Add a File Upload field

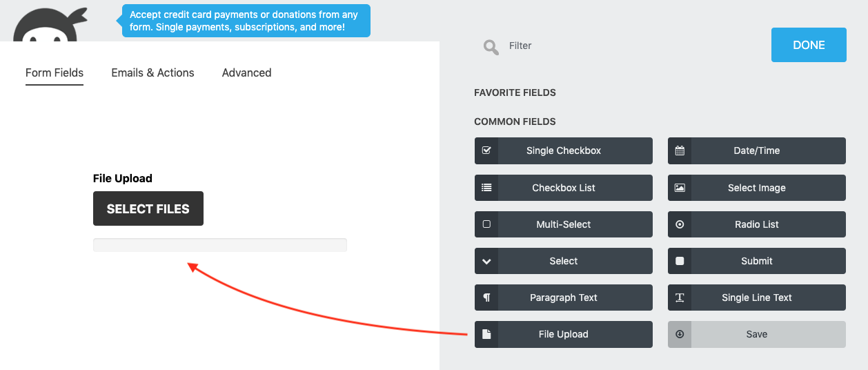(x=564, y=334)
